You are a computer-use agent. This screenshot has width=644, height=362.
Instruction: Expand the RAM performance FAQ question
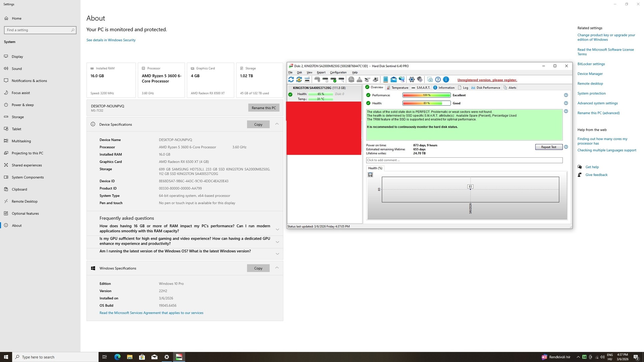coord(277,229)
